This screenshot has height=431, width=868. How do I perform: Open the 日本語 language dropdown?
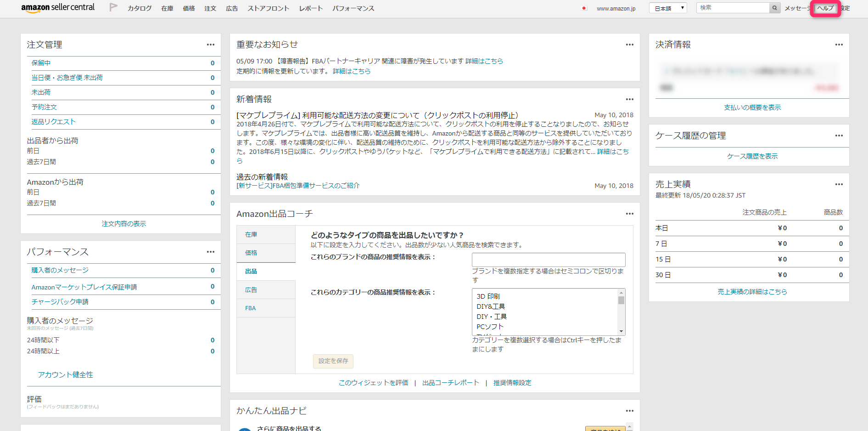pos(668,7)
